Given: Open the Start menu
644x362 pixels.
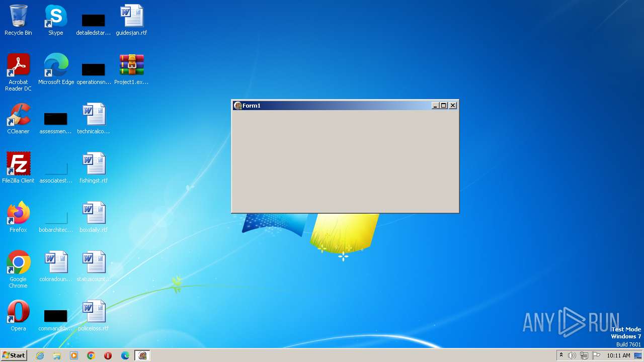Looking at the screenshot, I should coord(14,355).
